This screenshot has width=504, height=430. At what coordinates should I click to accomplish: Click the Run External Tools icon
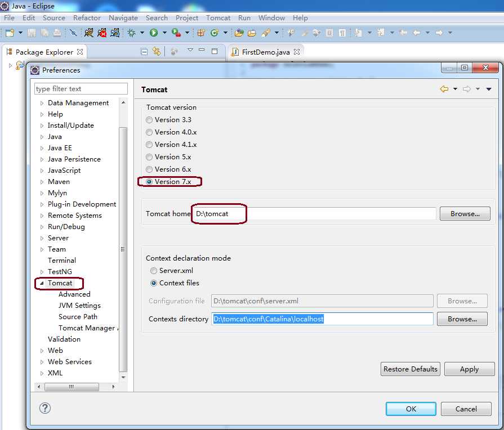(176, 33)
